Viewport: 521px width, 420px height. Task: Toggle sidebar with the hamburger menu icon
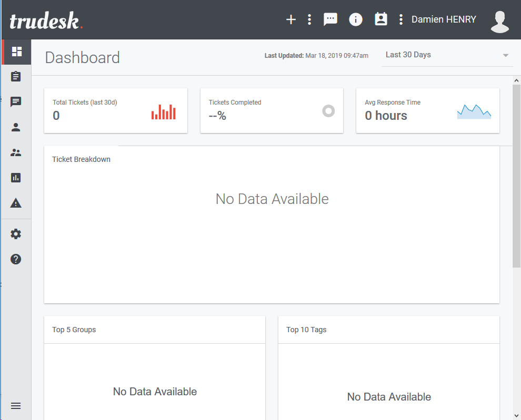pyautogui.click(x=16, y=406)
